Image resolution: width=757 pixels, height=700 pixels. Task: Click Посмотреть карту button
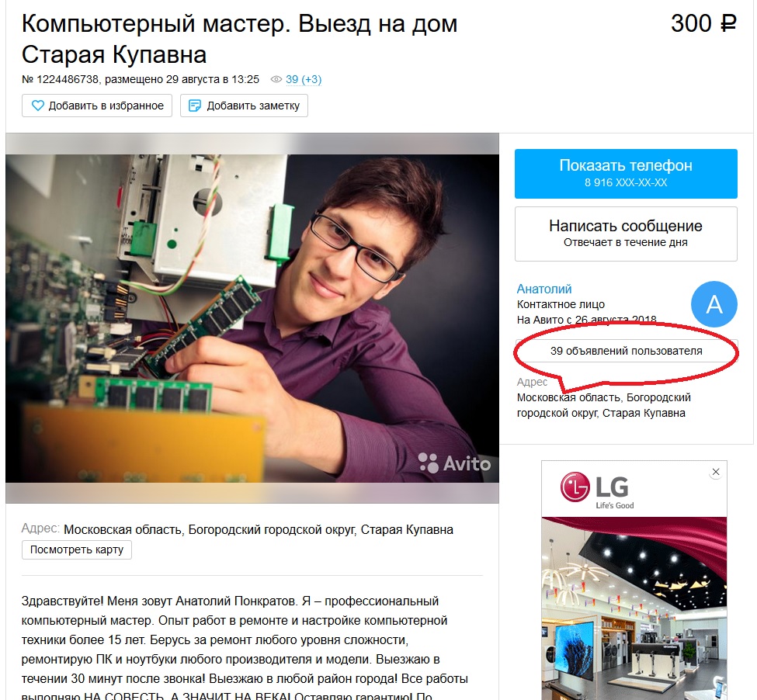click(77, 549)
